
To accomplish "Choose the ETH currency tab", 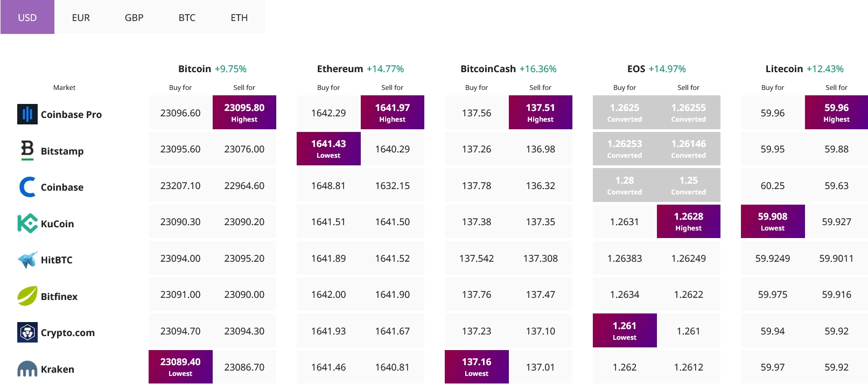I will click(239, 17).
